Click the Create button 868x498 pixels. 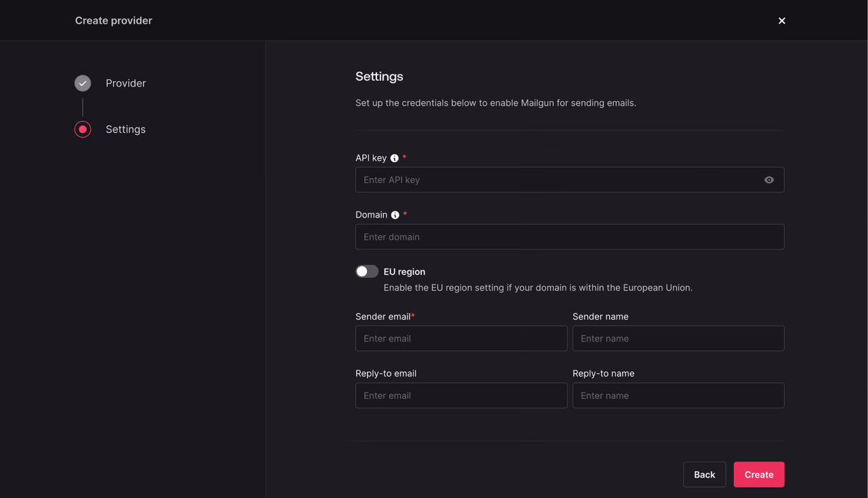[759, 474]
